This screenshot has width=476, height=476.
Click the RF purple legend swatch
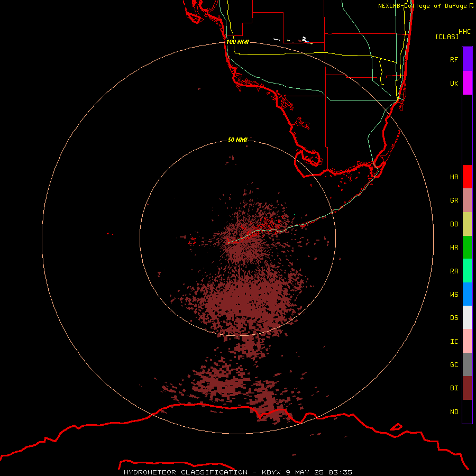click(x=467, y=59)
